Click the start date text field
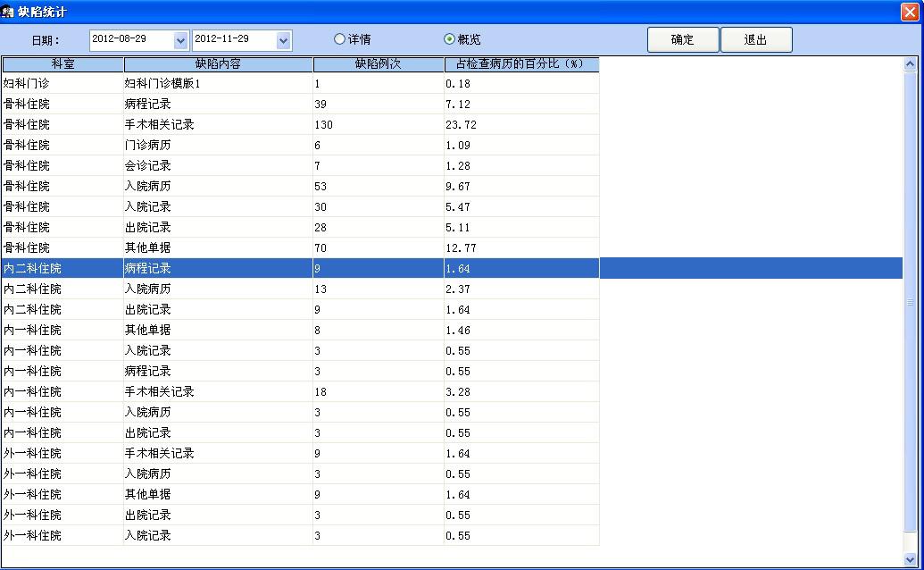 click(x=129, y=40)
